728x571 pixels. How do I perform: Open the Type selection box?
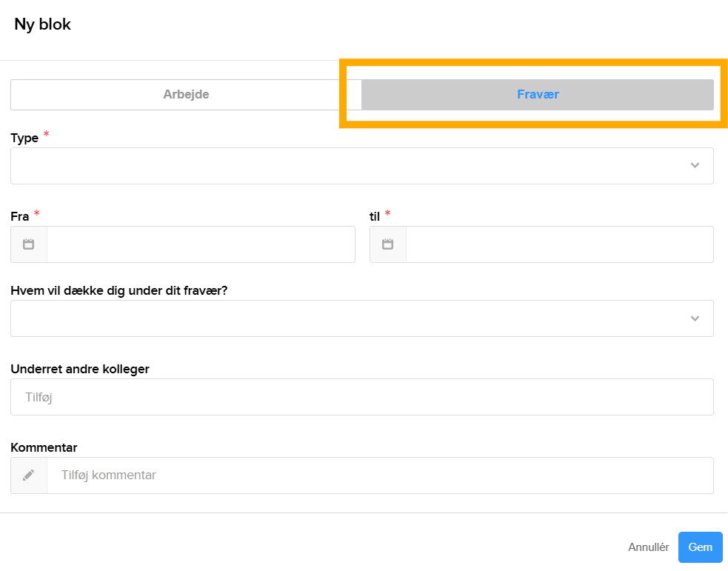click(x=348, y=166)
